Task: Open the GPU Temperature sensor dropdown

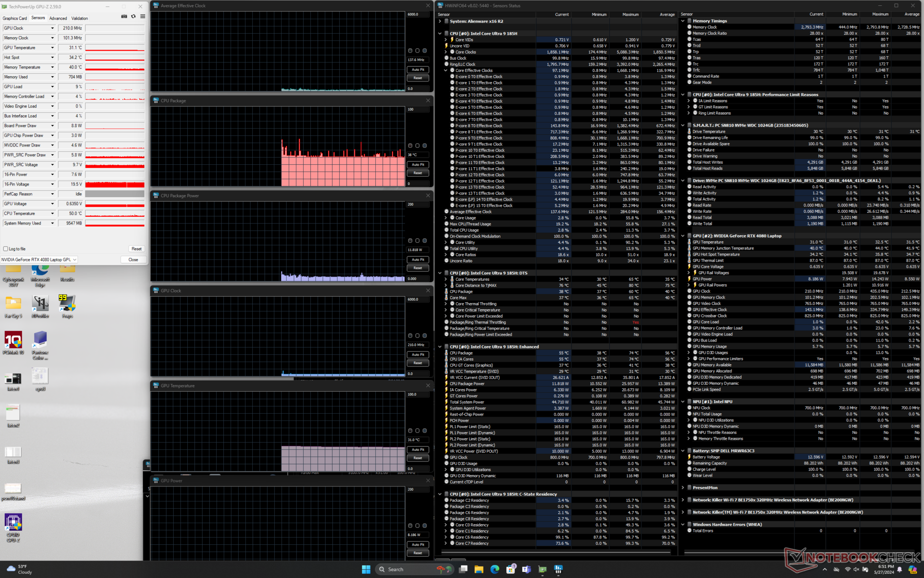Action: click(x=52, y=48)
